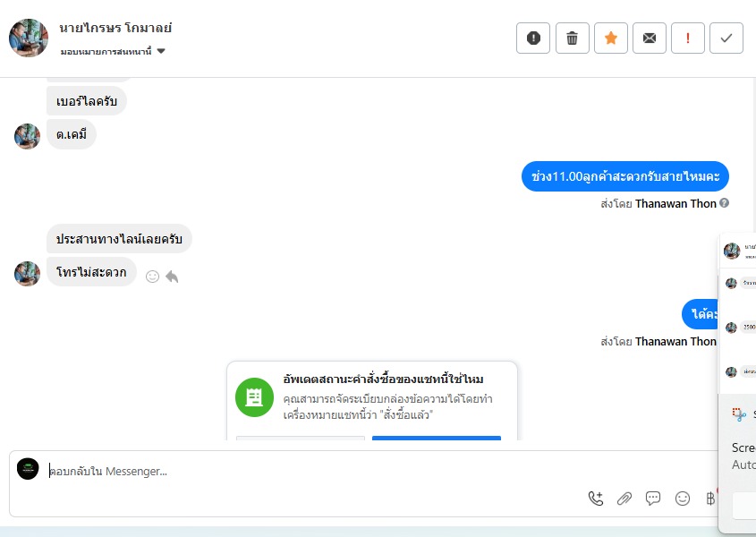Open the page avatar in reply box
The height and width of the screenshot is (537, 756).
coord(28,469)
